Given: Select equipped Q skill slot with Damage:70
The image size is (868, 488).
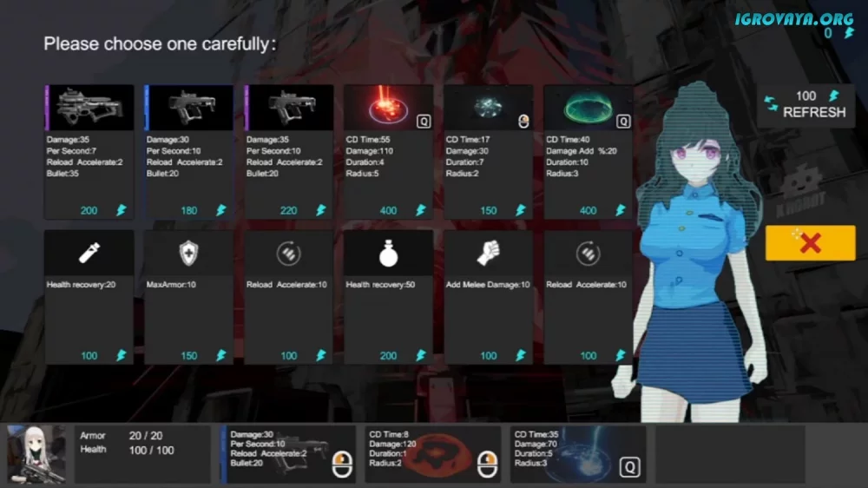Looking at the screenshot, I should [x=578, y=453].
